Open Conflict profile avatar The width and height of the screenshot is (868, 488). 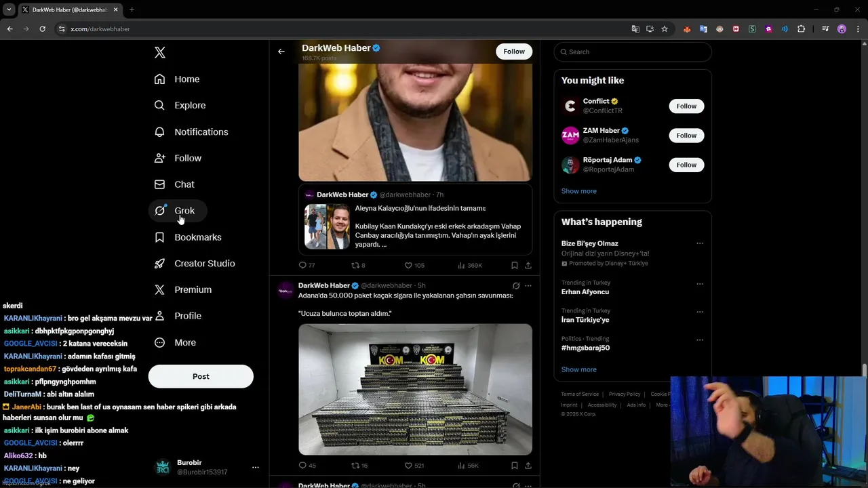coord(570,106)
